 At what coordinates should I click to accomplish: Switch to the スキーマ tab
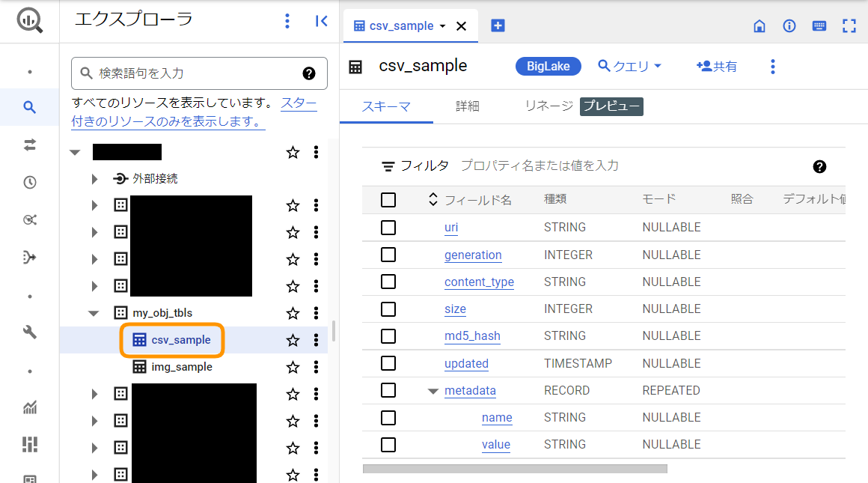pyautogui.click(x=386, y=106)
